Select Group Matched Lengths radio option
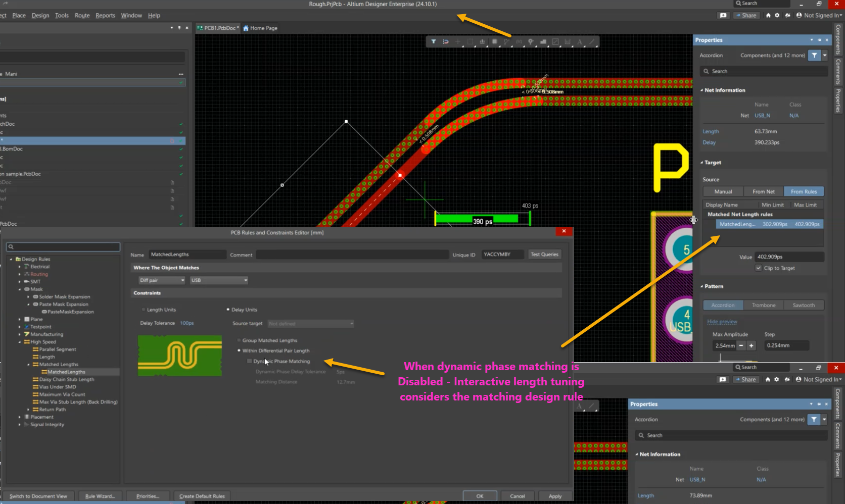This screenshot has width=845, height=504. pos(239,340)
